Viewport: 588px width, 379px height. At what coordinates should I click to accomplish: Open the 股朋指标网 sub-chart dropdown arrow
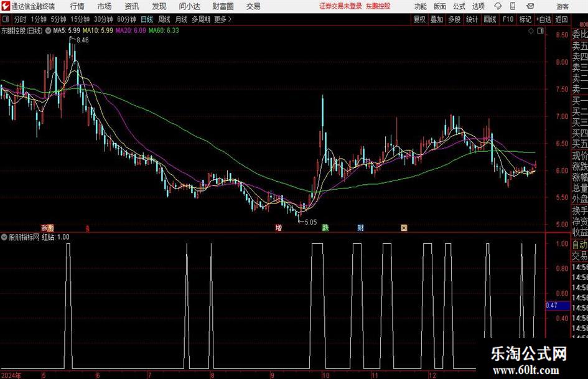coord(4,237)
